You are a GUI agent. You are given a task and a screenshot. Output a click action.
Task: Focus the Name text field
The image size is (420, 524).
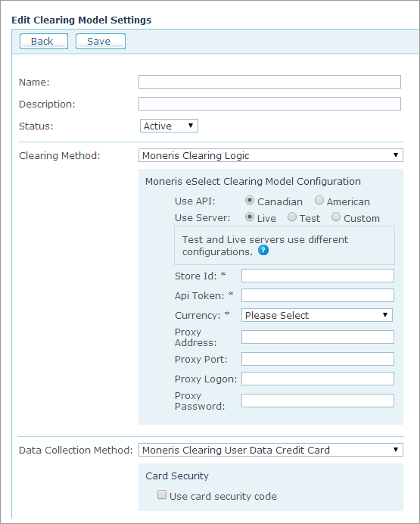coord(269,82)
